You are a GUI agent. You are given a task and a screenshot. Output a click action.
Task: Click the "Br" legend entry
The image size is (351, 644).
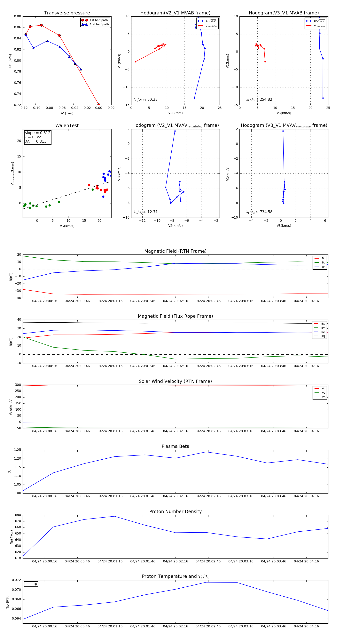tap(320, 259)
